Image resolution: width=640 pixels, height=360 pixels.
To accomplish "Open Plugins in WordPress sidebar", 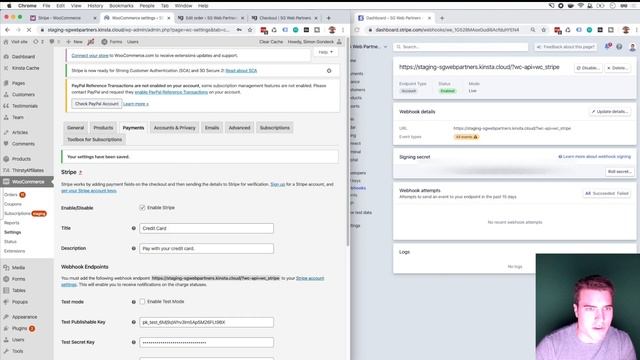I will click(x=19, y=328).
